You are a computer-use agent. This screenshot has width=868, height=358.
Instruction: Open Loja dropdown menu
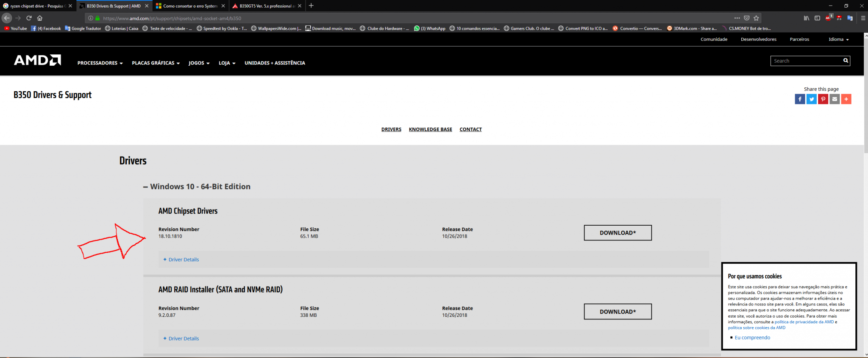(x=227, y=63)
